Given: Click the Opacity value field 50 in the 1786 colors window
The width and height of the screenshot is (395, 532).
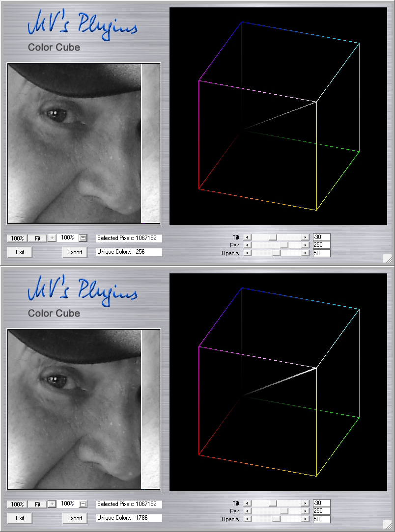Looking at the screenshot, I should coord(321,519).
